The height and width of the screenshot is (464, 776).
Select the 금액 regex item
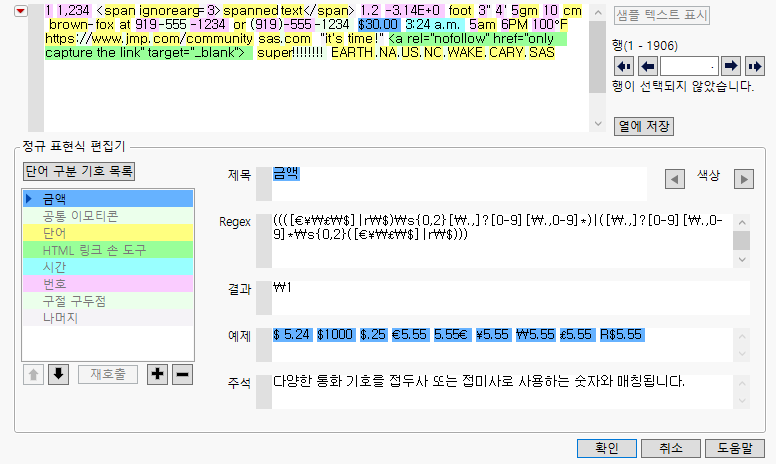(108, 198)
